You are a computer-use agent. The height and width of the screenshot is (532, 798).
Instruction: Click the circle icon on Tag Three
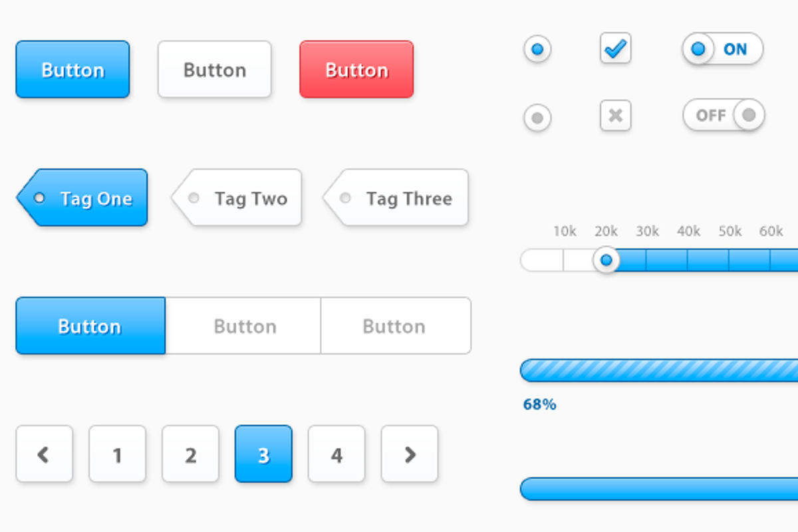[x=345, y=197]
